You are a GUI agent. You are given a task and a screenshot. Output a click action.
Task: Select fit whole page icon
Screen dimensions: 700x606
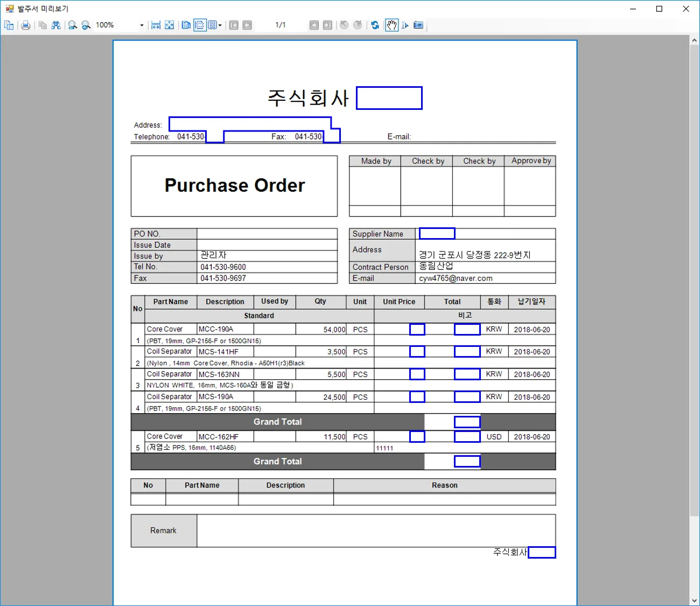click(x=170, y=25)
